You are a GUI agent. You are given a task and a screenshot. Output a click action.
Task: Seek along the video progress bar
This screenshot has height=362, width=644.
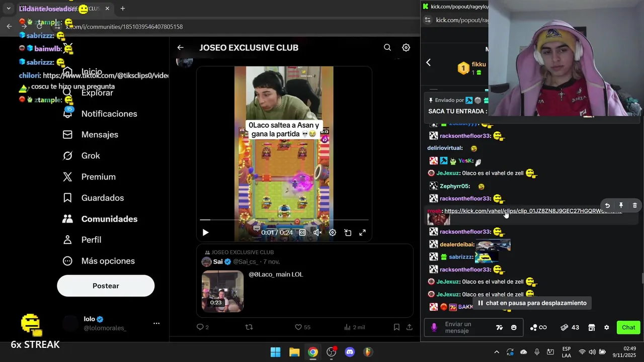click(284, 220)
